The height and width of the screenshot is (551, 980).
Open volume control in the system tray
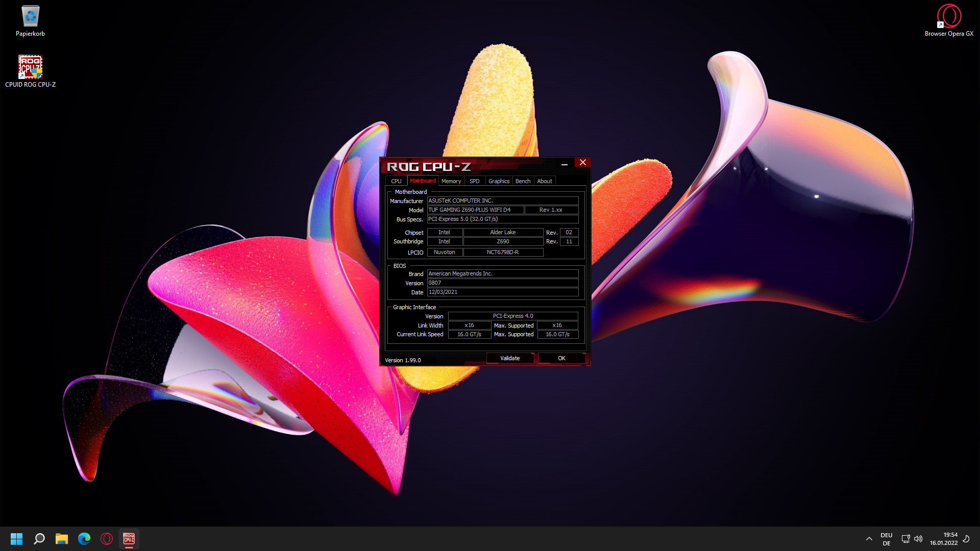pos(918,539)
